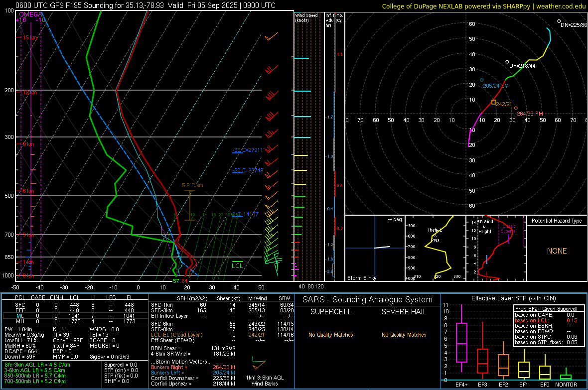The image size is (588, 390).
Task: Click the -30 C=27911' level label
Action: pyautogui.click(x=248, y=150)
